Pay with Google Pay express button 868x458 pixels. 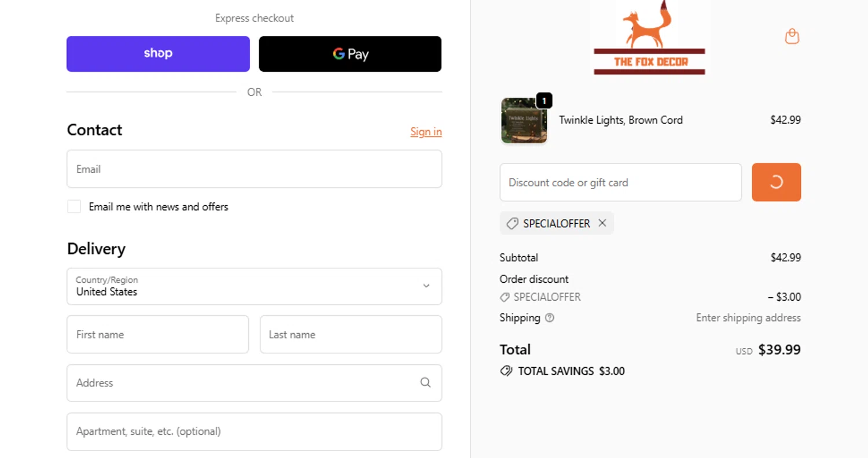click(x=350, y=54)
